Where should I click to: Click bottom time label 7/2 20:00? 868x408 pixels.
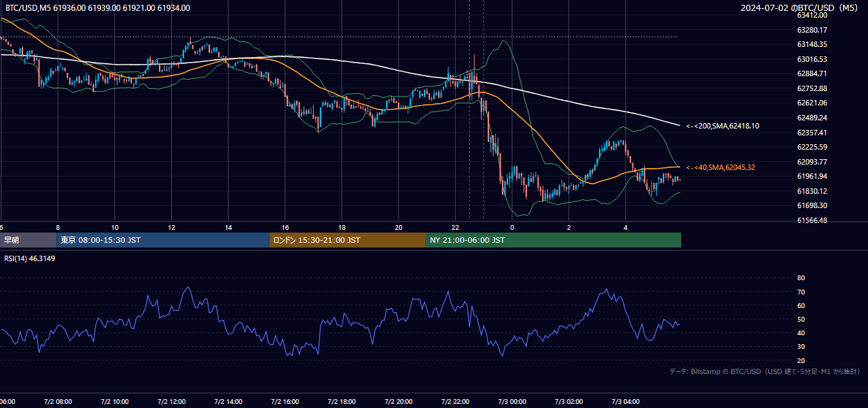pyautogui.click(x=399, y=402)
